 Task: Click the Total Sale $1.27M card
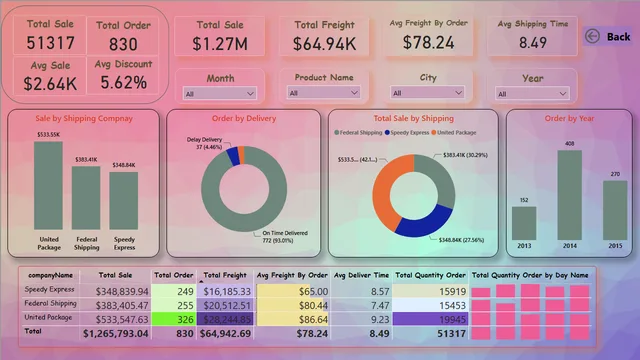(x=220, y=36)
